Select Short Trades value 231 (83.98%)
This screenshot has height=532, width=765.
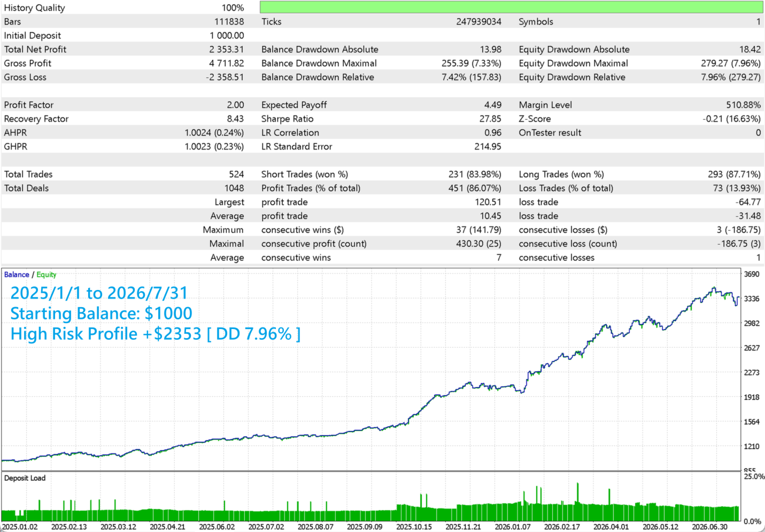475,175
